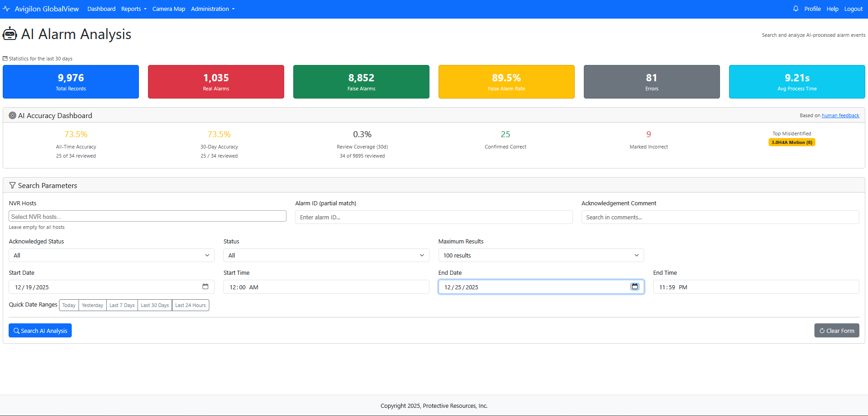Viewport: 868px width, 416px height.
Task: Click the 9.21s Avg Process Time card
Action: (797, 82)
